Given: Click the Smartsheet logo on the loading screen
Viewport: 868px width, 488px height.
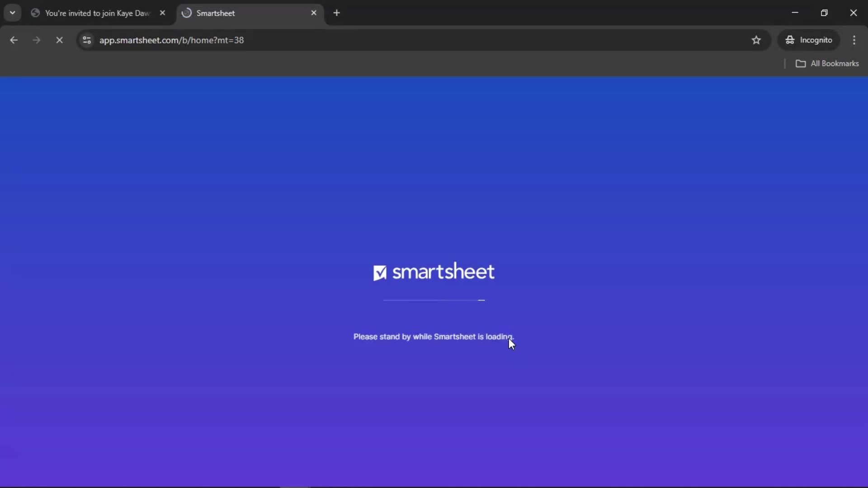Looking at the screenshot, I should (x=434, y=271).
